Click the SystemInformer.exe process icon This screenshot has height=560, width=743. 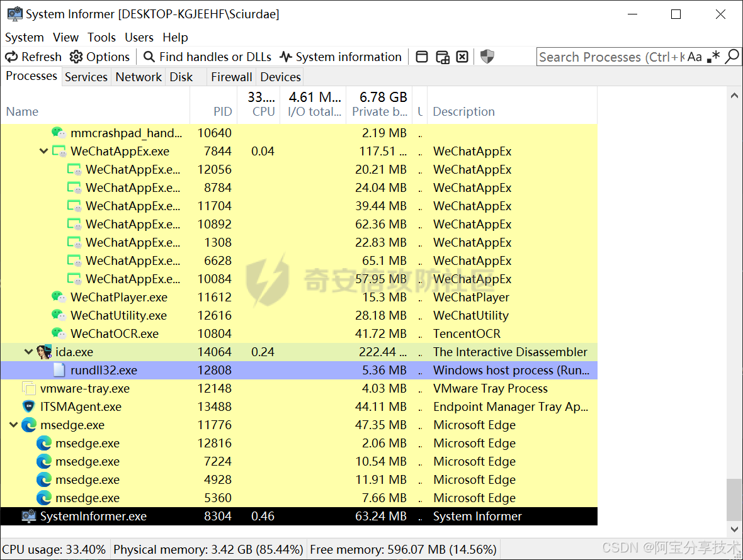29,516
